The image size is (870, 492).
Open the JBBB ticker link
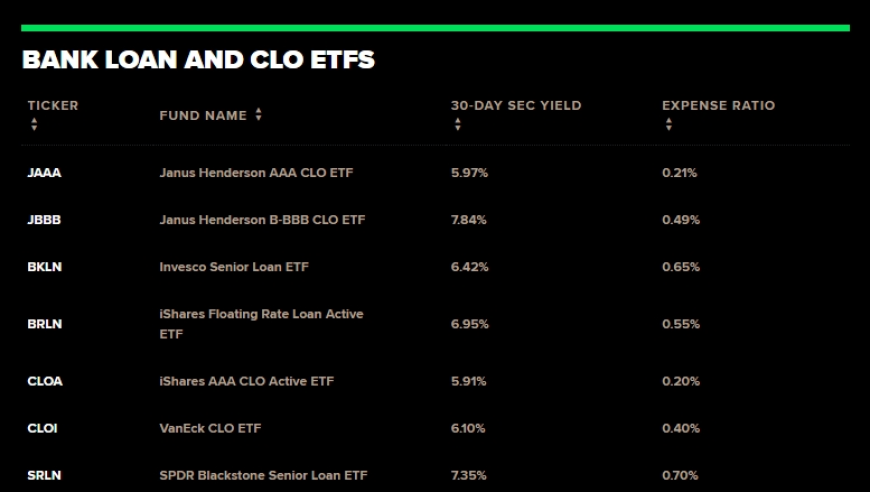click(44, 220)
